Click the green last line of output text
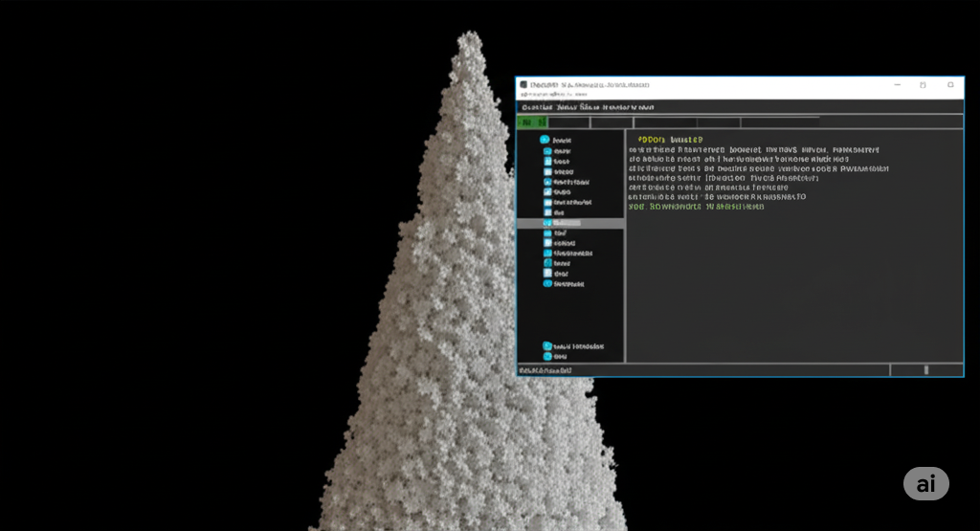The image size is (980, 531). click(697, 206)
